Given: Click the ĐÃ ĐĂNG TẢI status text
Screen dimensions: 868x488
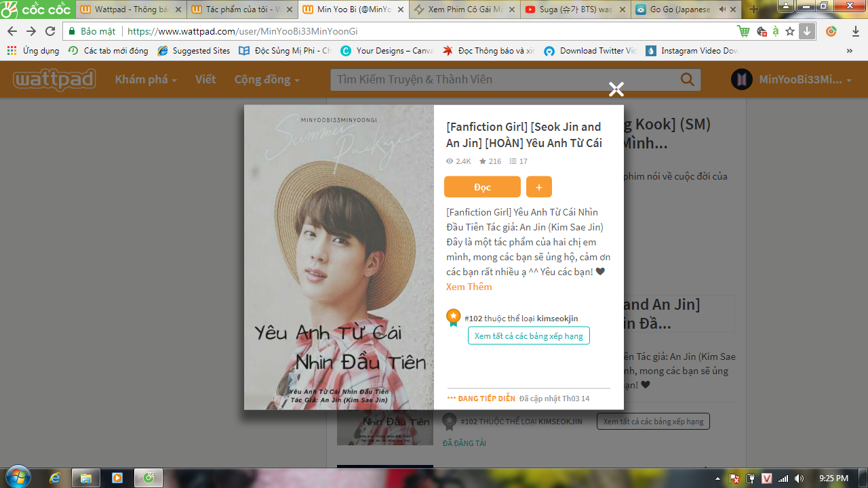Looking at the screenshot, I should pos(465,443).
